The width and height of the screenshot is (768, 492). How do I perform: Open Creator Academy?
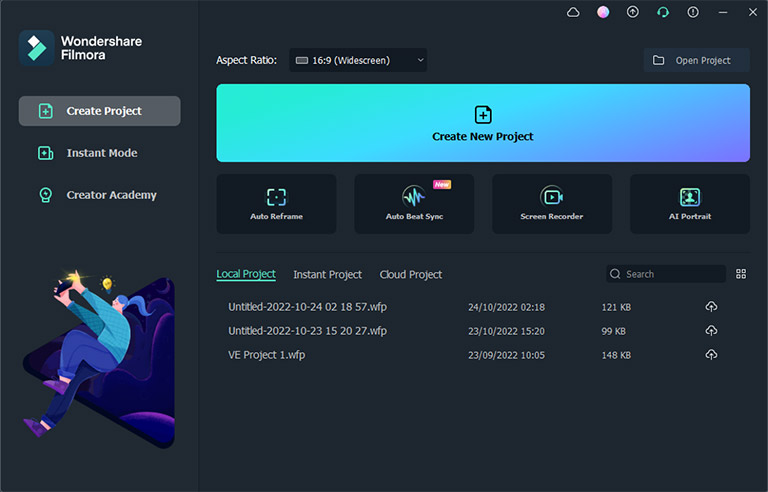pos(98,195)
